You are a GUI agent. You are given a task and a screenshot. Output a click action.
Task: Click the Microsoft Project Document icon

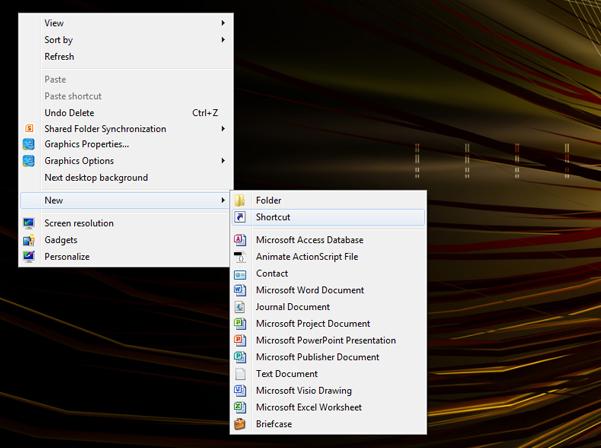(x=240, y=324)
